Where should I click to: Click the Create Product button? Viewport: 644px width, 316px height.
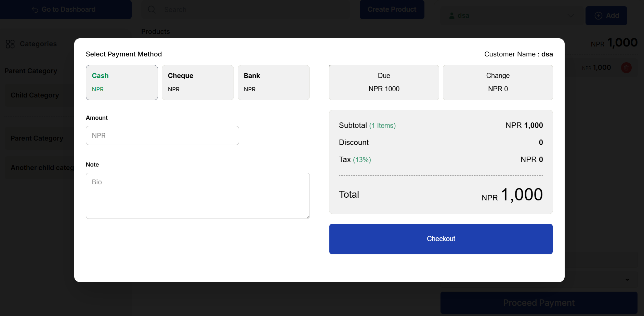392,9
